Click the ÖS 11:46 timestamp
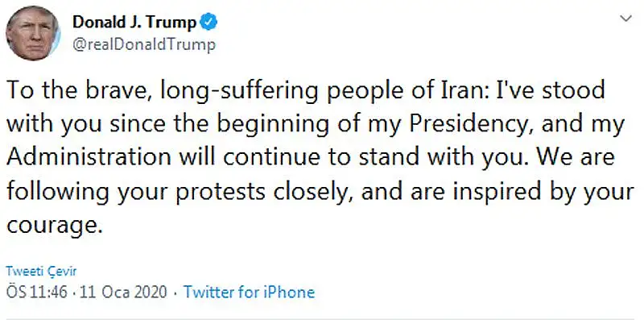This screenshot has width=644, height=320. [x=36, y=292]
